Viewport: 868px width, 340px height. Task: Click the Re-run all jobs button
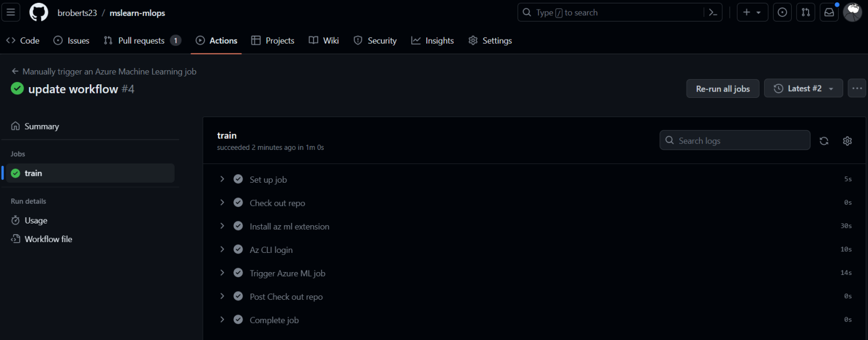723,88
